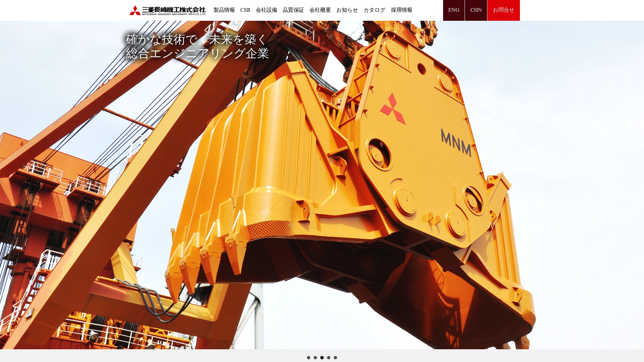Screen dimensions: 644x362
Task: Click the red お問合せ contact button
Action: pos(503,10)
